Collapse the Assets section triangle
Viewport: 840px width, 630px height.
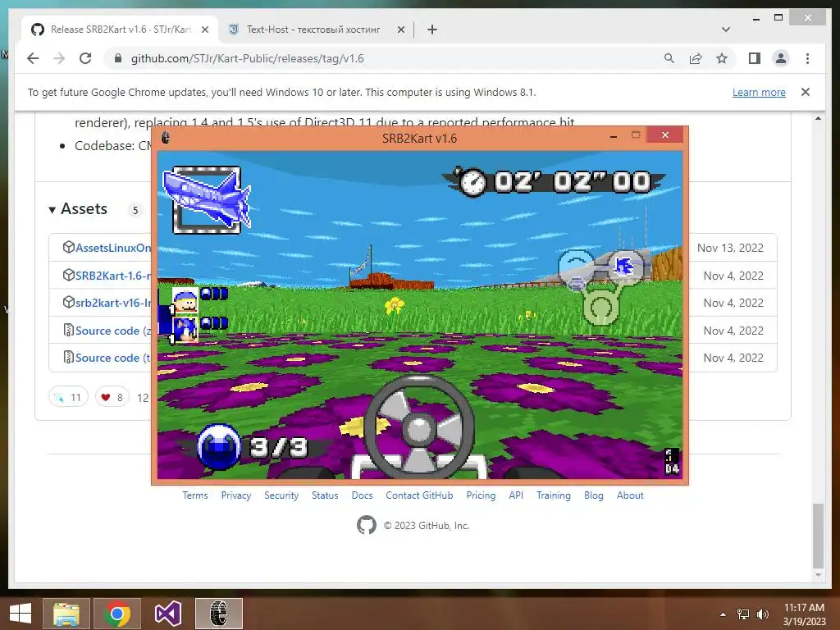point(52,209)
